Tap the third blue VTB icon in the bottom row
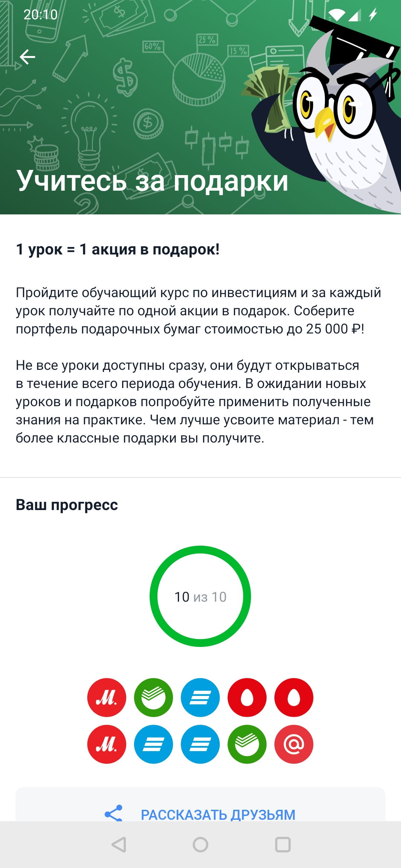Image resolution: width=401 pixels, height=868 pixels. click(200, 744)
